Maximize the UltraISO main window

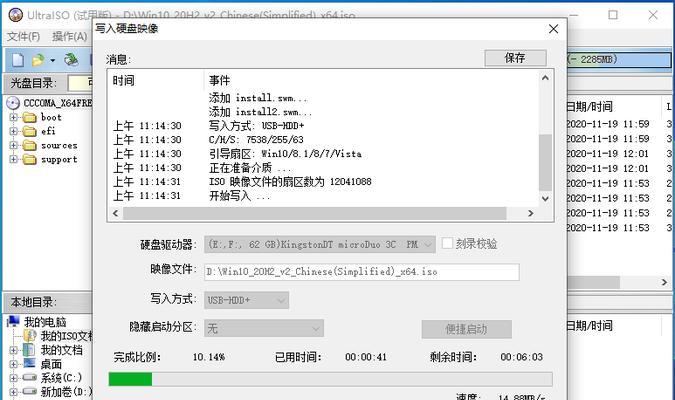613,15
